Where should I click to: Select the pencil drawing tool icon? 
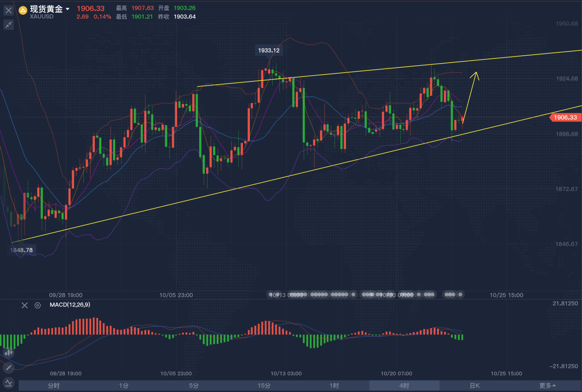[8, 368]
